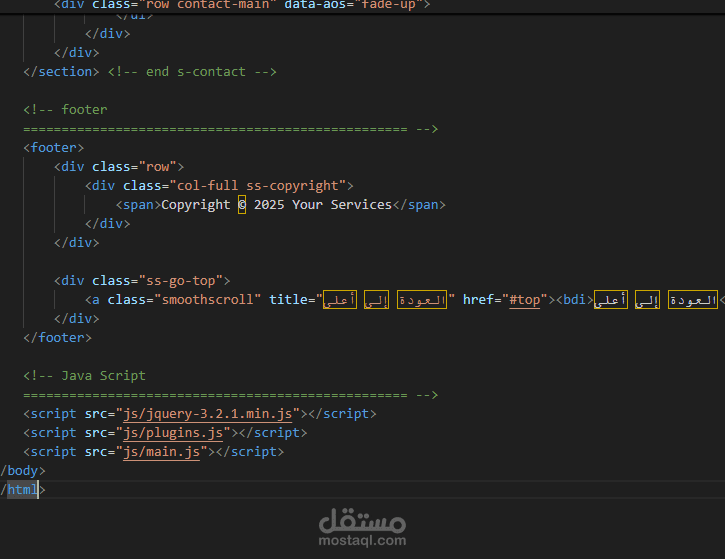Click the highlighted copyright symbol character
The width and height of the screenshot is (725, 559).
coord(242,204)
